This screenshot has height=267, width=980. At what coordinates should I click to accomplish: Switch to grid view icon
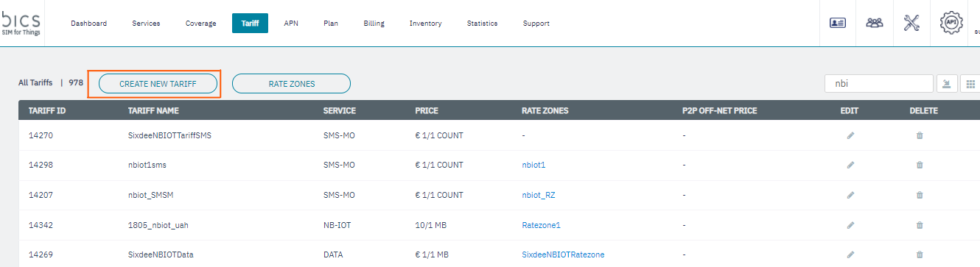click(970, 84)
